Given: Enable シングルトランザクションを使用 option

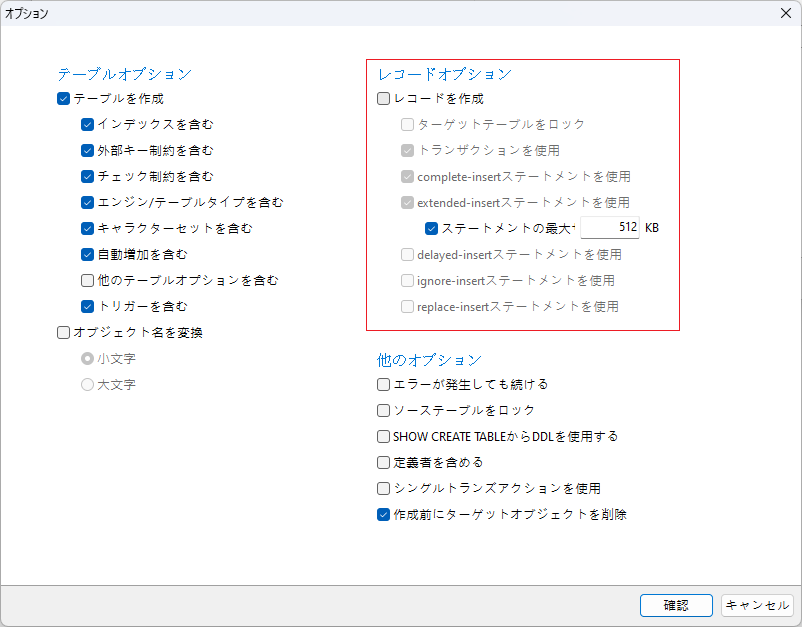Looking at the screenshot, I should point(384,489).
